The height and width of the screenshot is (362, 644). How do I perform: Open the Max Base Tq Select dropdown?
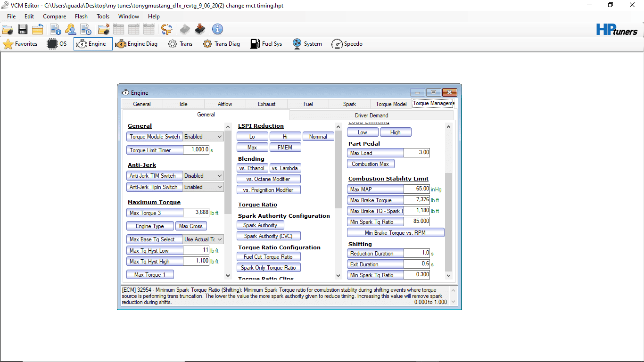[x=203, y=239]
